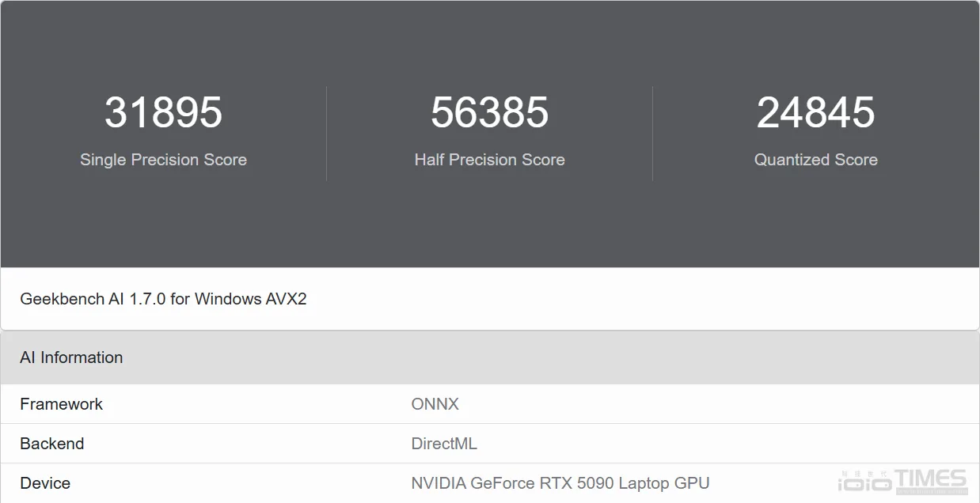The image size is (980, 503).
Task: Select the Backend row label
Action: tap(52, 444)
